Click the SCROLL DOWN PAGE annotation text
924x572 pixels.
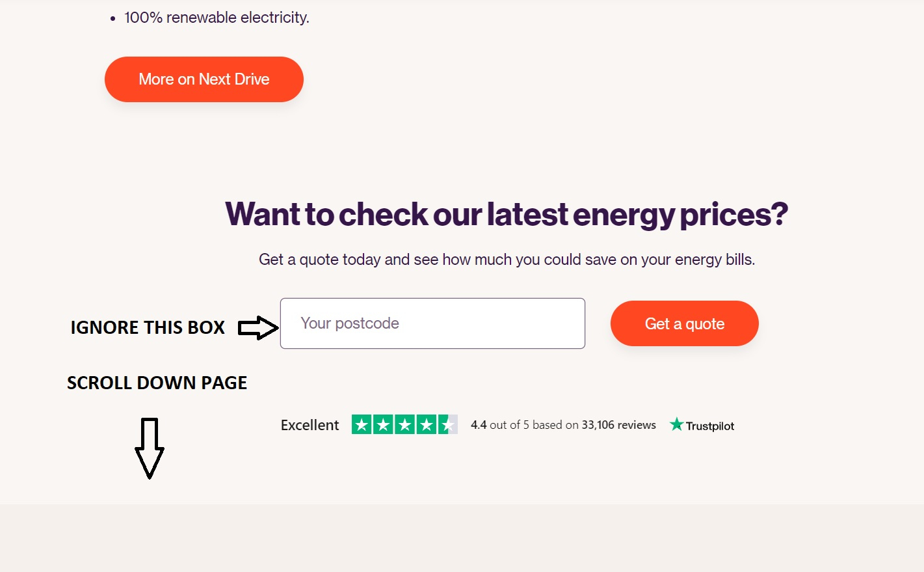point(157,383)
